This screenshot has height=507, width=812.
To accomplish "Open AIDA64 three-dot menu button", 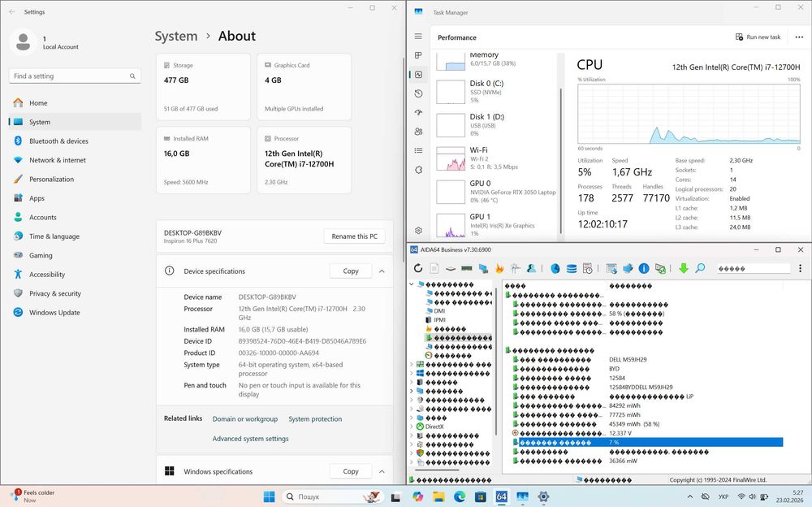I will pos(800,268).
